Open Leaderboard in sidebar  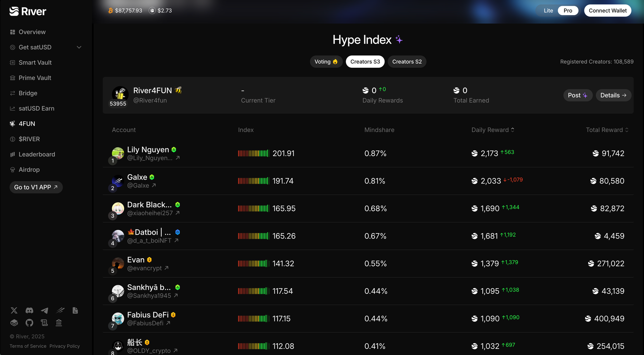(37, 154)
